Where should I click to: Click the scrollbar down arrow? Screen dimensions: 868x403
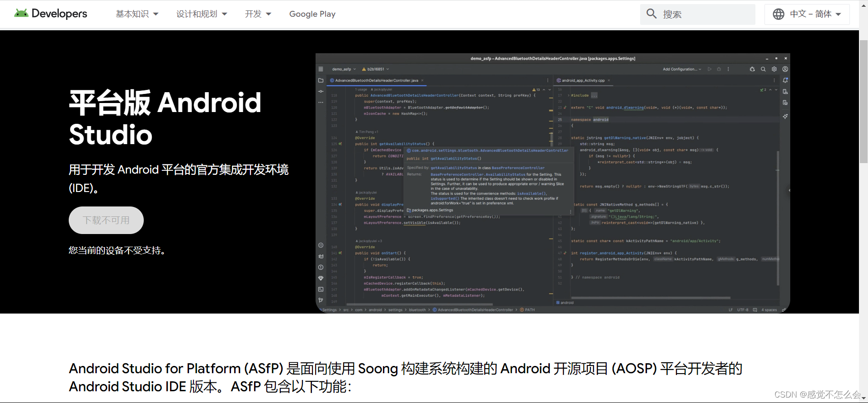[x=863, y=398]
